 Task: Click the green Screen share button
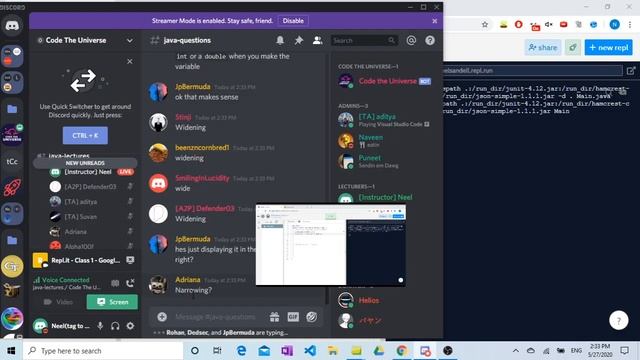coord(112,302)
